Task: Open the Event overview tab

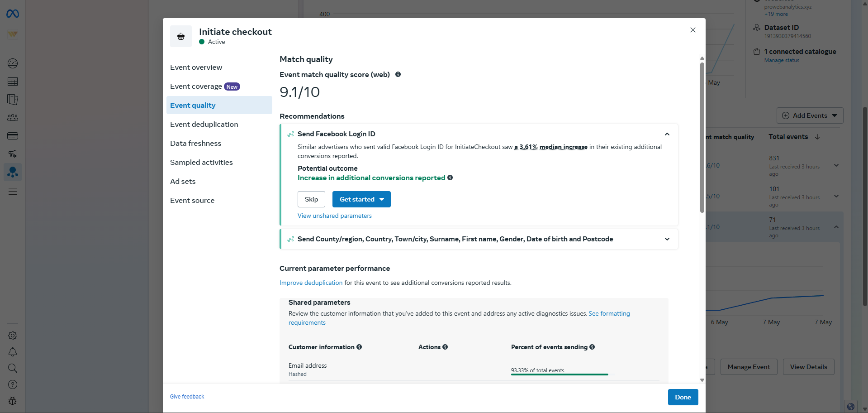Action: 196,67
